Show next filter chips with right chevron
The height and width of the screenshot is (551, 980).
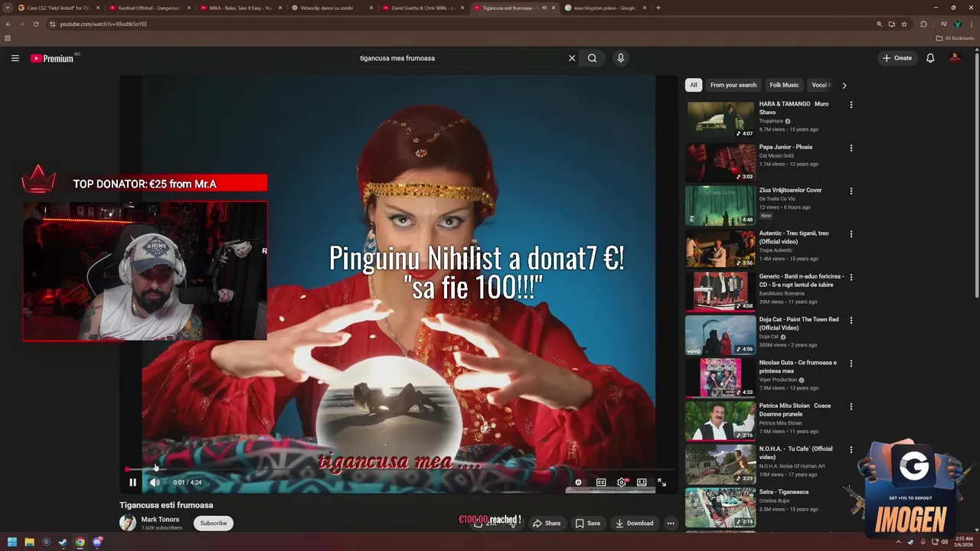(844, 85)
